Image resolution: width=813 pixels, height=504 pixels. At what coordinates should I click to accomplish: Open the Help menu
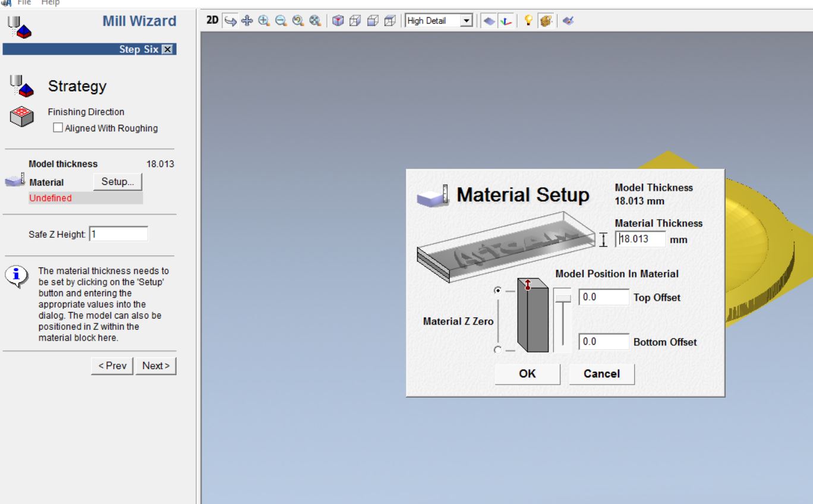(x=51, y=3)
